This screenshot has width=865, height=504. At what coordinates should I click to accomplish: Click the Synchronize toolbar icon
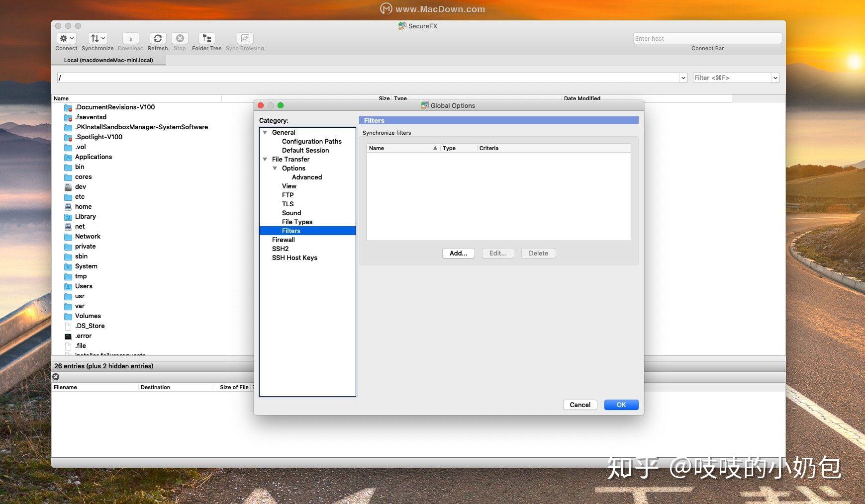(x=97, y=38)
